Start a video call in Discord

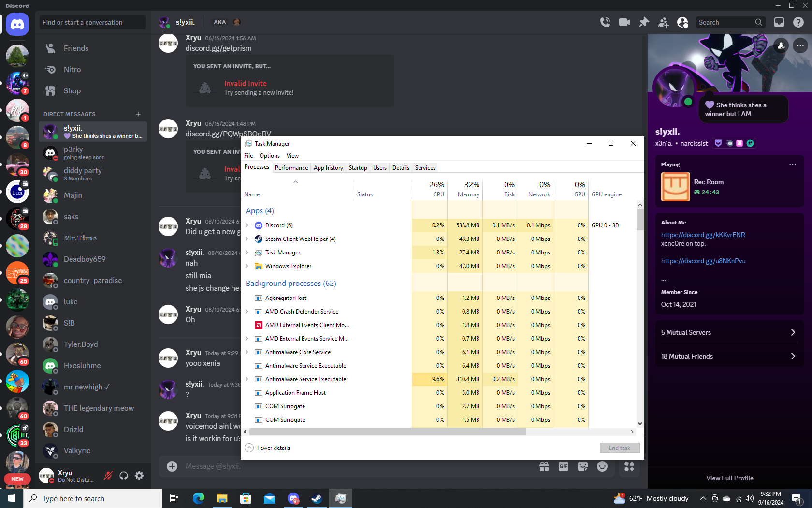[624, 22]
